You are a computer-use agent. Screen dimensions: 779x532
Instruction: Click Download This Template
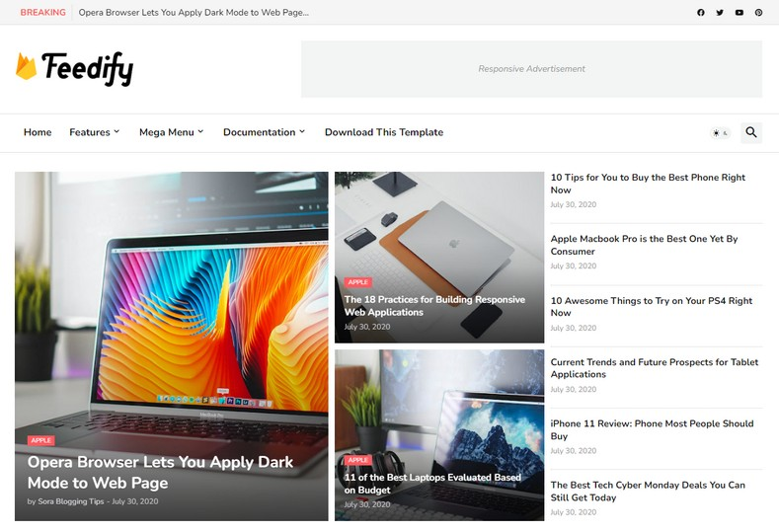click(384, 132)
